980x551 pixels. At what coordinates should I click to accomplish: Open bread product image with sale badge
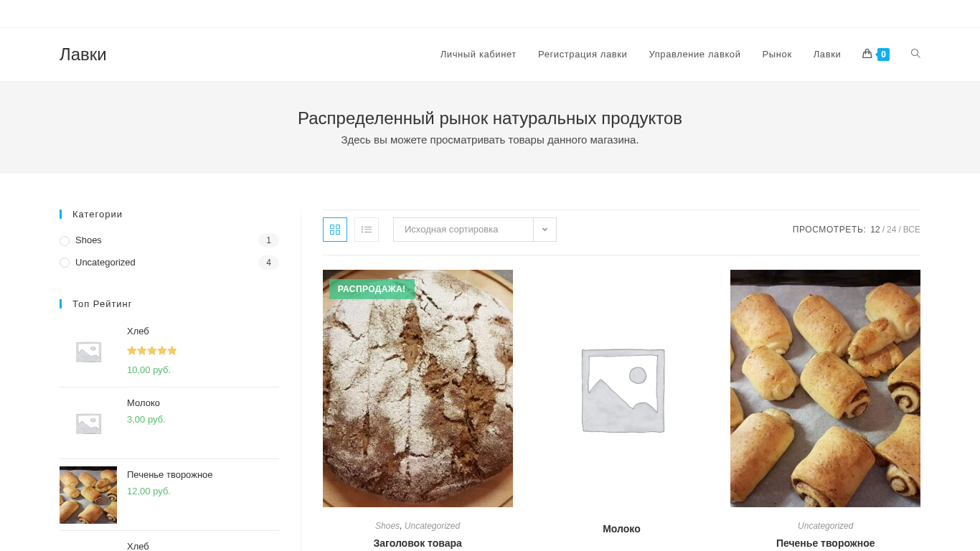(x=418, y=389)
